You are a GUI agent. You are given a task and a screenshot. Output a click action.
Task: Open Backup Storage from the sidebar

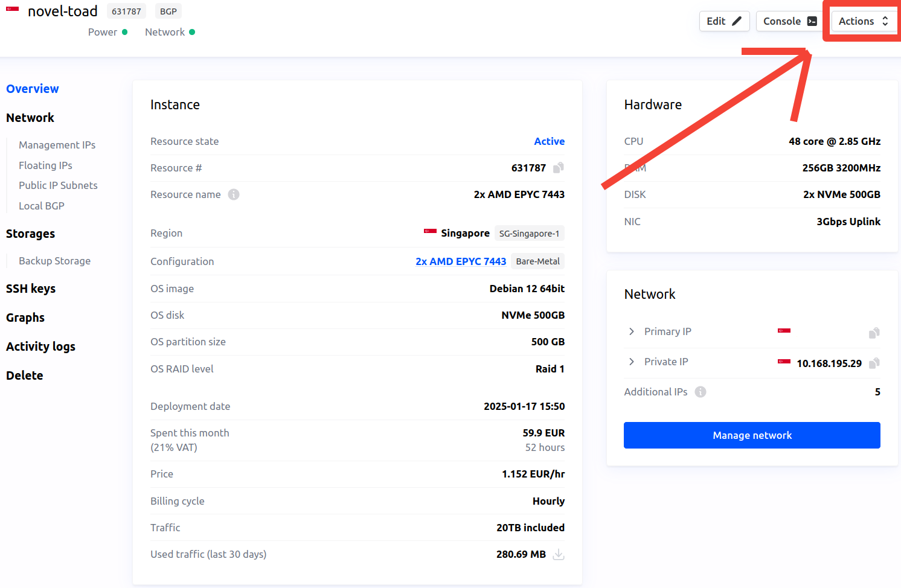54,261
